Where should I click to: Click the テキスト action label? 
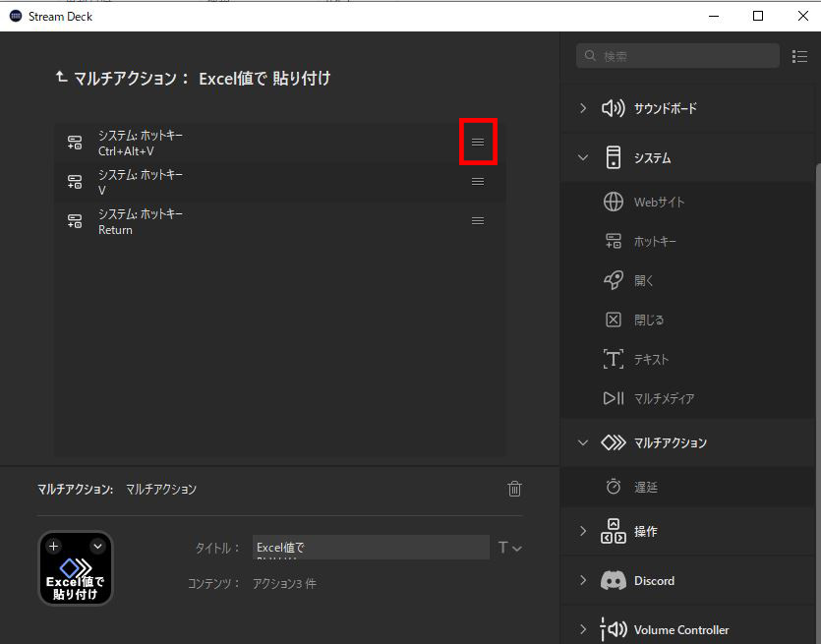click(x=652, y=360)
